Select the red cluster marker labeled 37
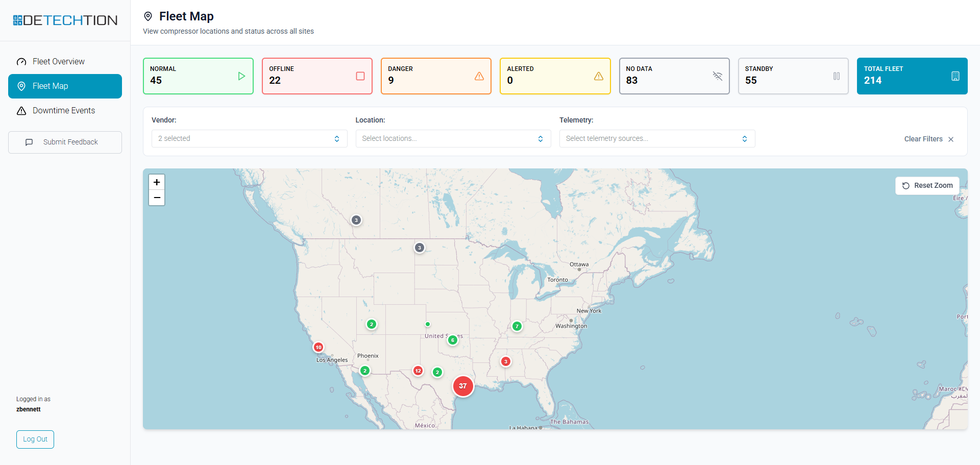This screenshot has width=980, height=465. coord(463,386)
